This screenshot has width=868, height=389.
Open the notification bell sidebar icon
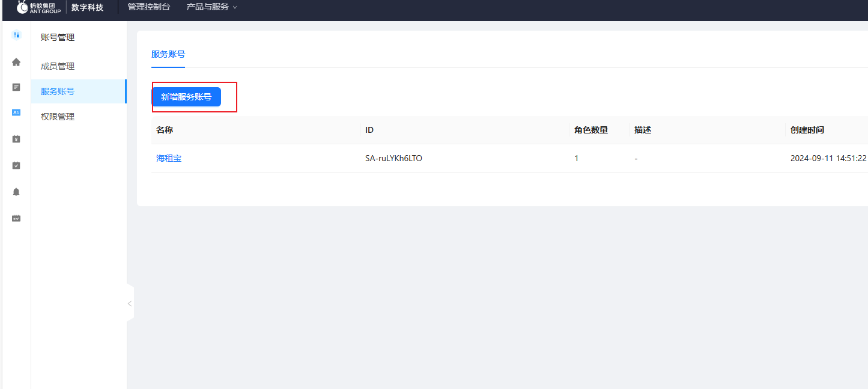click(x=16, y=192)
